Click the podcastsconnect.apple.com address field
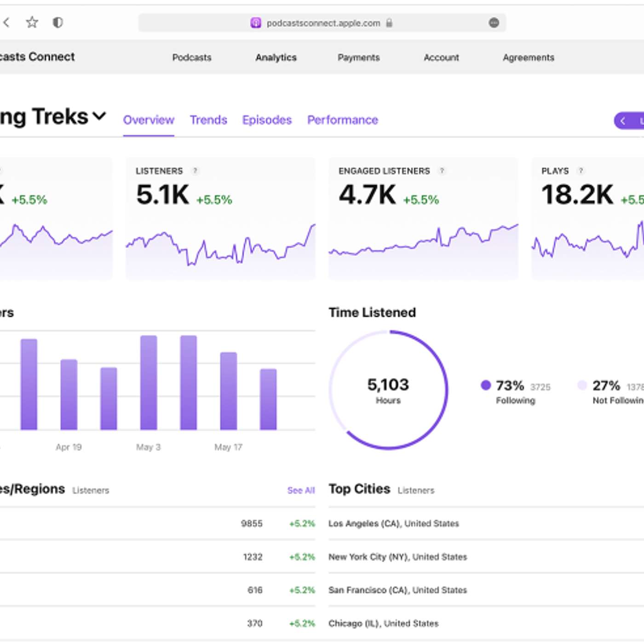 [x=323, y=23]
